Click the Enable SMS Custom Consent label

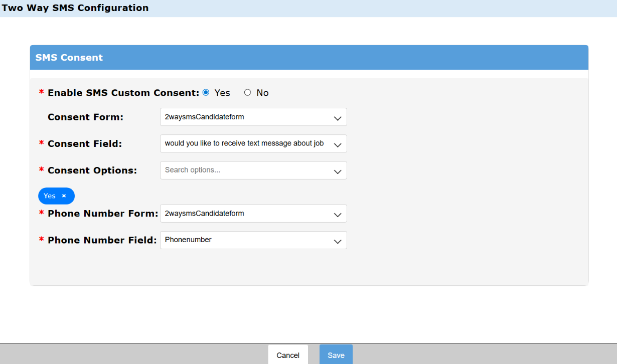coord(123,93)
